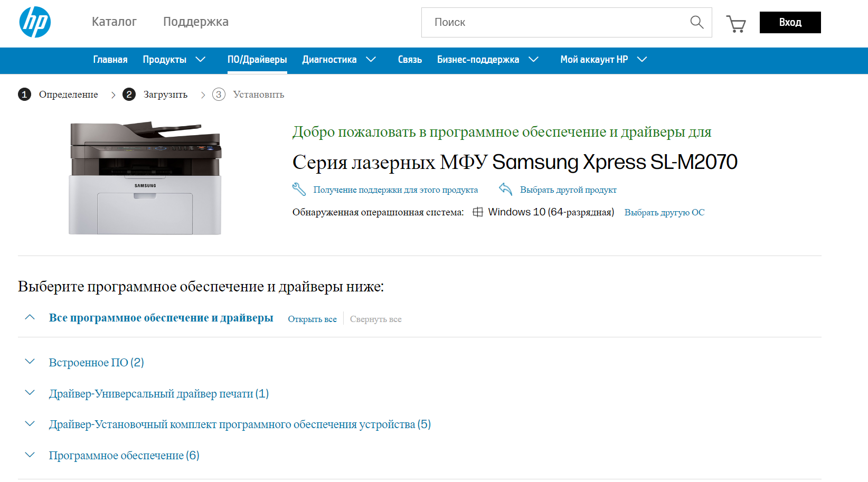Expand the Бизнес-поддержка dropdown arrow

tap(534, 60)
